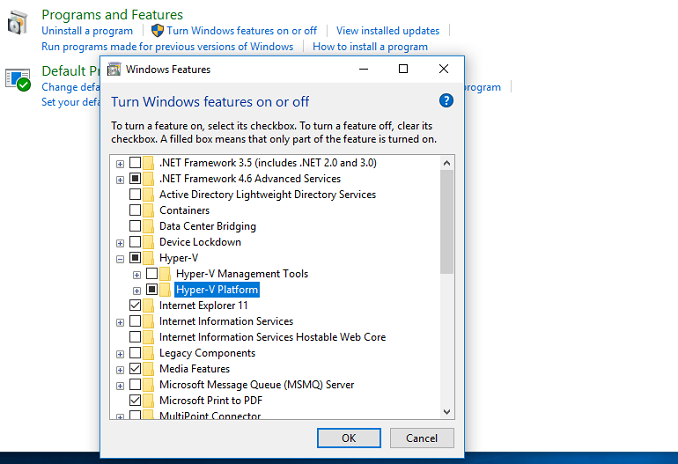Expand the Microsoft Message Queue Server node
Screen dimensions: 678x464
tap(120, 386)
